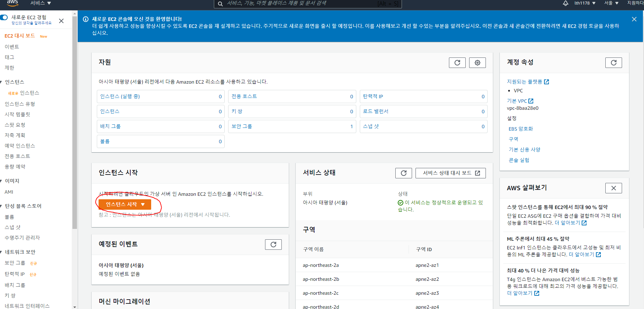Open 키 쌍 resource tile

[292, 111]
